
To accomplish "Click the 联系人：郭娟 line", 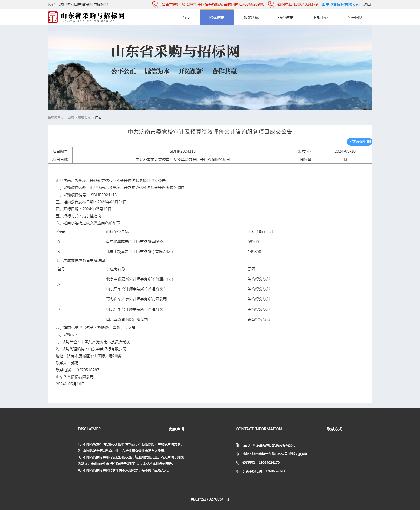I will 67,363.
